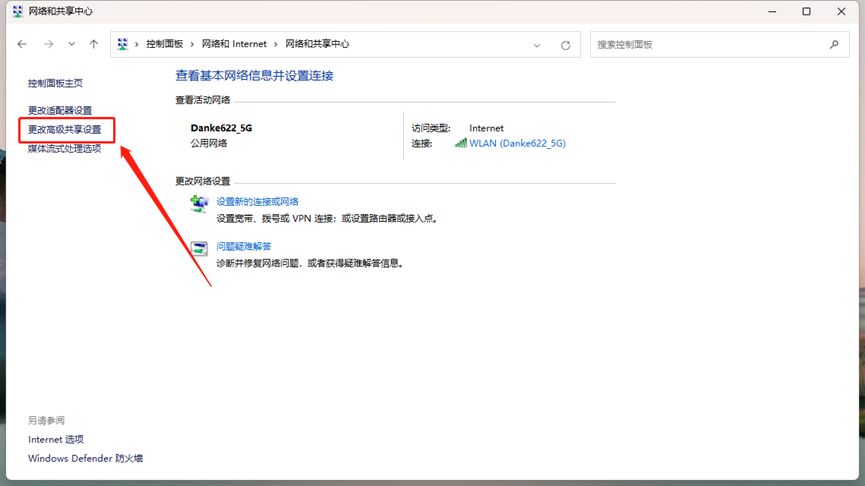Select 控制面板 in the breadcrumb path
The width and height of the screenshot is (865, 486).
[x=166, y=45]
